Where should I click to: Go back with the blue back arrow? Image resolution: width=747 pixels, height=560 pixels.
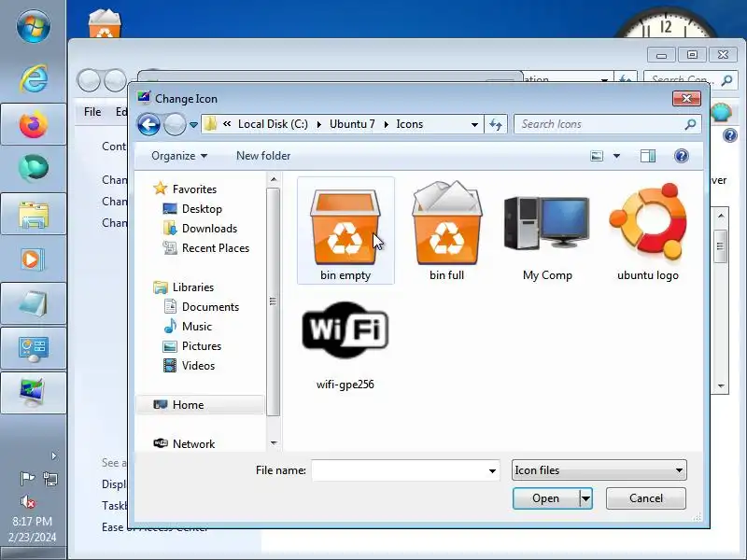tap(148, 125)
